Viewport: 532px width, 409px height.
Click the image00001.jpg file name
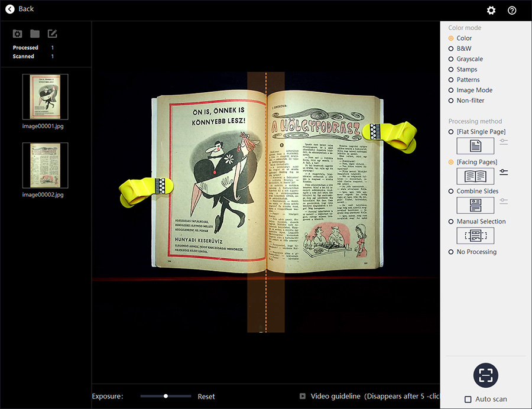[43, 126]
